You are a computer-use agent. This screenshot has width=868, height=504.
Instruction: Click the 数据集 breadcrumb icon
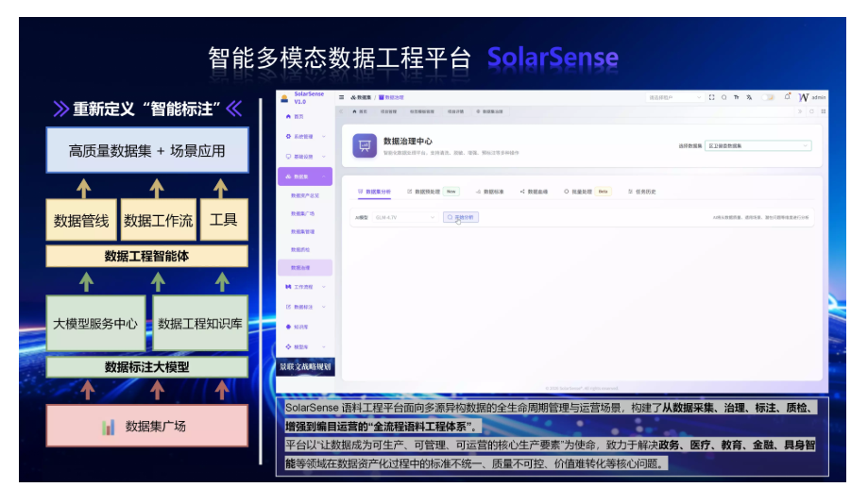(x=353, y=97)
